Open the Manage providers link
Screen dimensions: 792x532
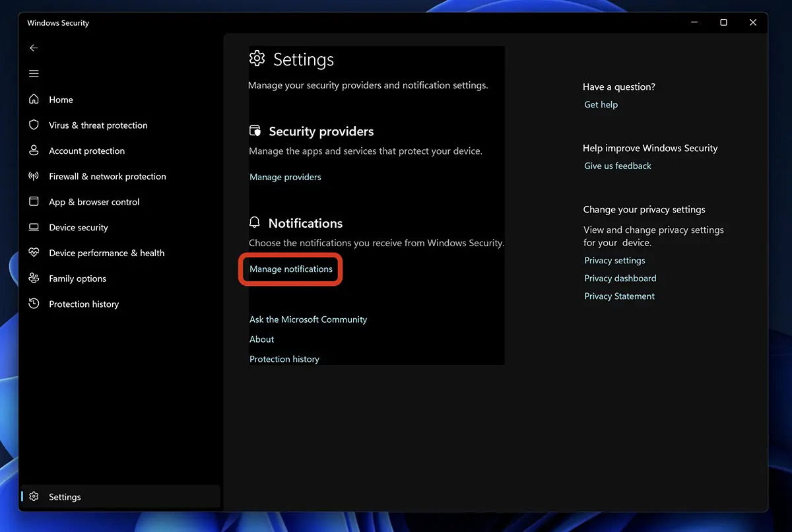pyautogui.click(x=285, y=177)
